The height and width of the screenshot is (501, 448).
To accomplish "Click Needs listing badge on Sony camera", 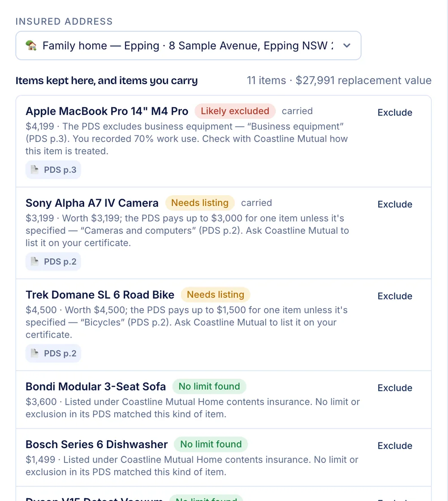I will click(200, 202).
